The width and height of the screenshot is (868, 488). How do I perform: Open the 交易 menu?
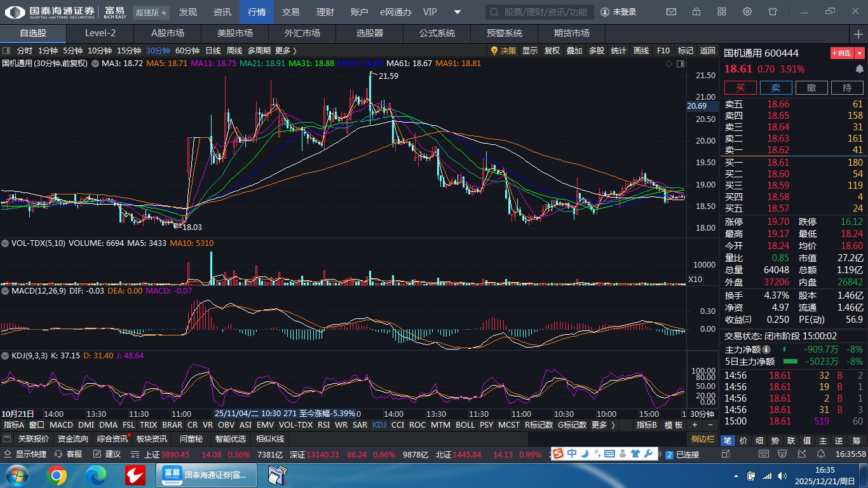pos(290,12)
